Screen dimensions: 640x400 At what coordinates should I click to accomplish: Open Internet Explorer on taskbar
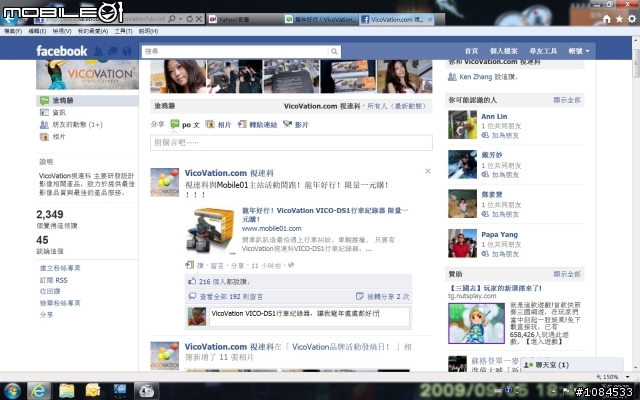pyautogui.click(x=39, y=391)
